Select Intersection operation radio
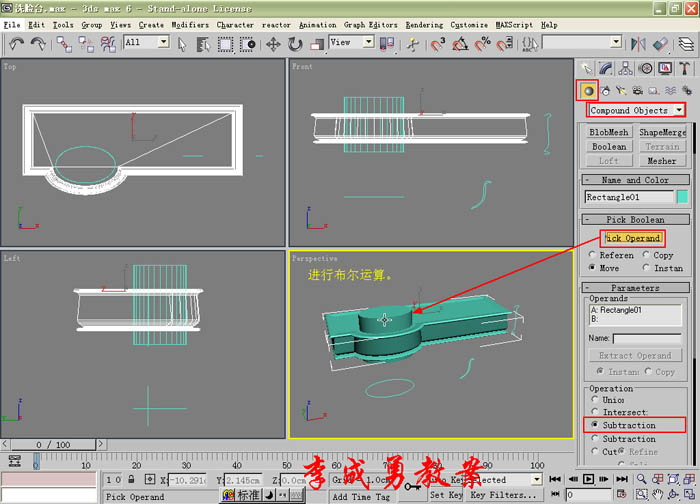 tap(595, 412)
